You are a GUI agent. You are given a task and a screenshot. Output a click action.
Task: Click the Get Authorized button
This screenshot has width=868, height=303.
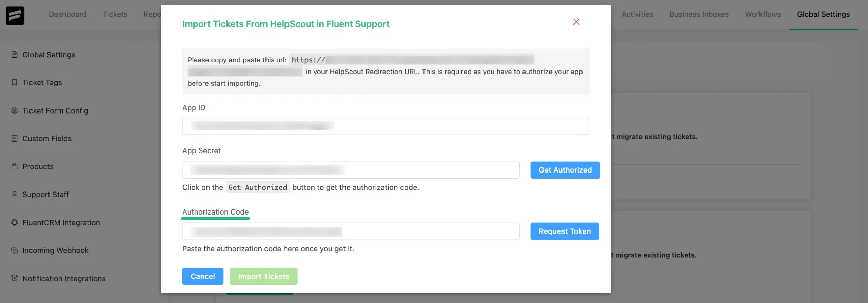(x=565, y=170)
